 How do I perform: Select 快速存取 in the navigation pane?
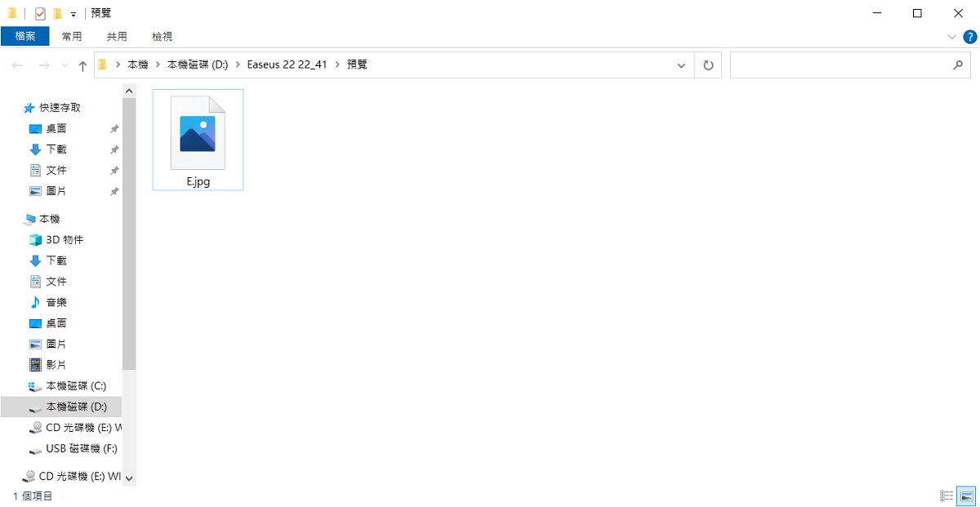(60, 108)
